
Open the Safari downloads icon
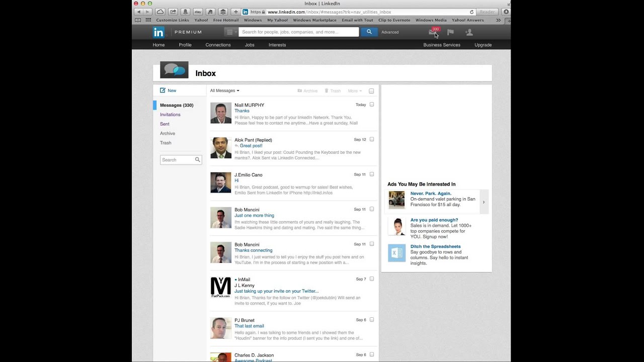click(506, 12)
